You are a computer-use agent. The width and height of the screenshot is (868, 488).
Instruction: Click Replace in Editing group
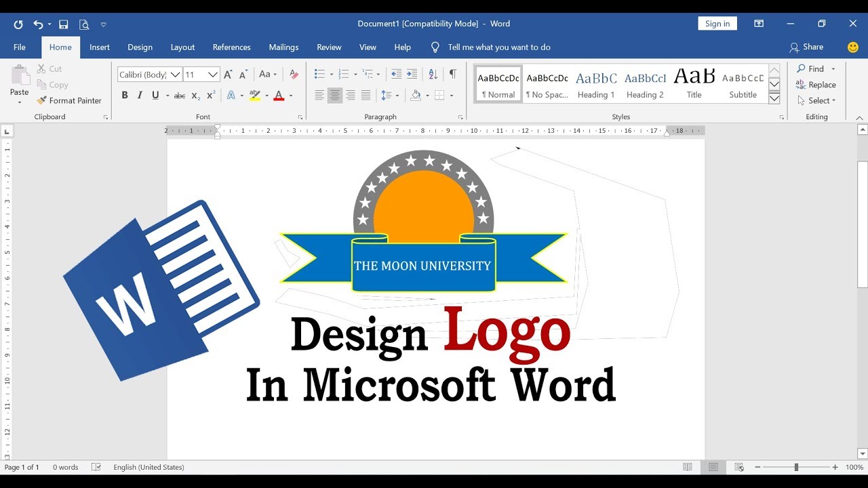tap(816, 85)
